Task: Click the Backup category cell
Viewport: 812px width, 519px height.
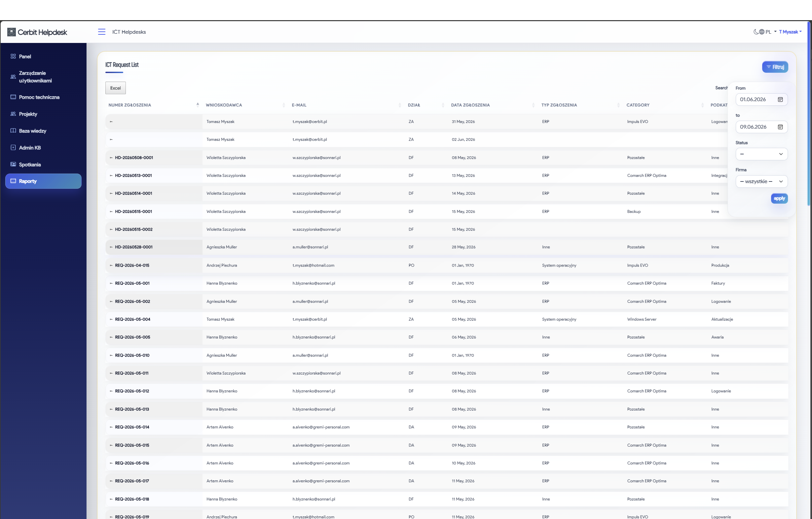Action: (x=634, y=212)
